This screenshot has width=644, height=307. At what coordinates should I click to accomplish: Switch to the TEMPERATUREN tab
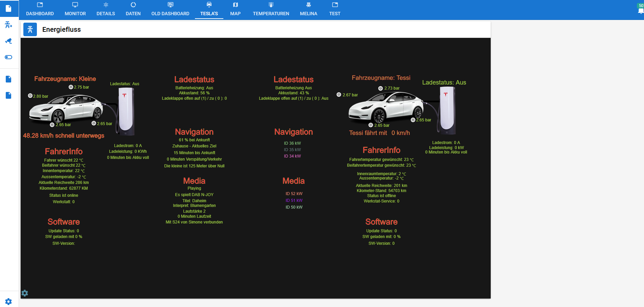[271, 9]
